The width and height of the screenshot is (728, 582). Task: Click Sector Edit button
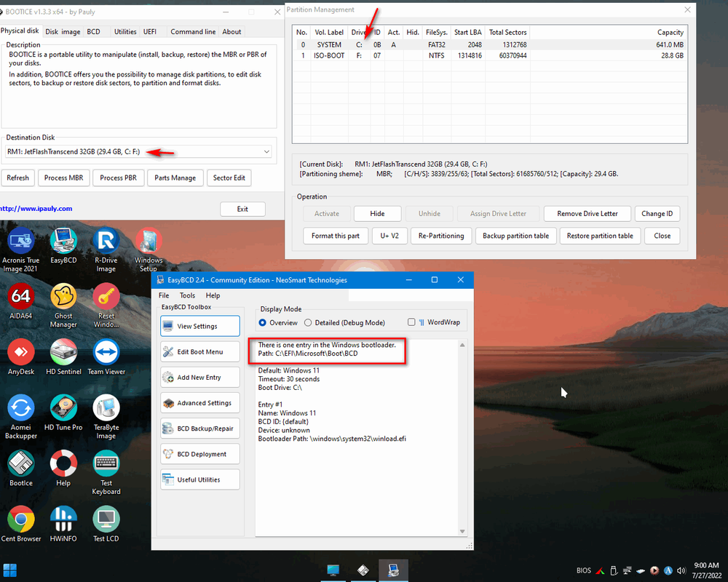click(x=229, y=178)
